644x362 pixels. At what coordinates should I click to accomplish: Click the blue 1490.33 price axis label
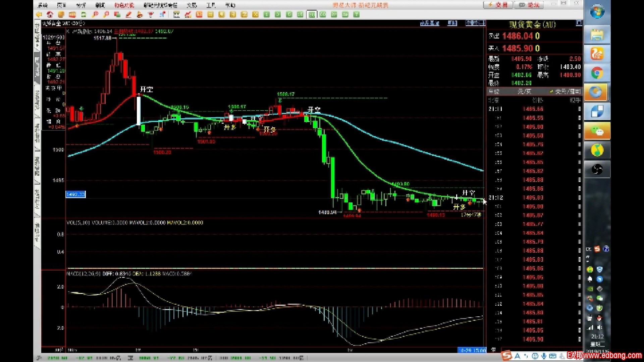75,194
